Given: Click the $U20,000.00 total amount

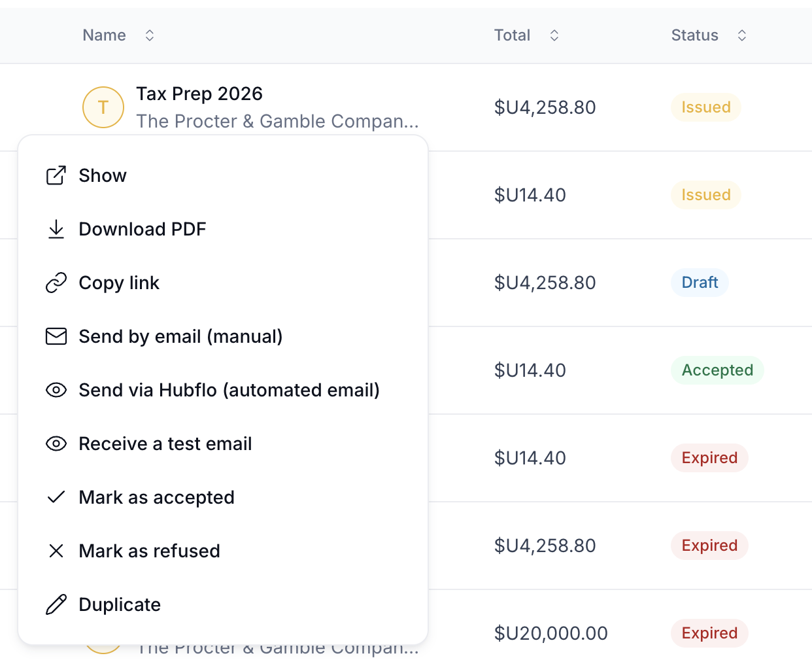Looking at the screenshot, I should point(551,633).
